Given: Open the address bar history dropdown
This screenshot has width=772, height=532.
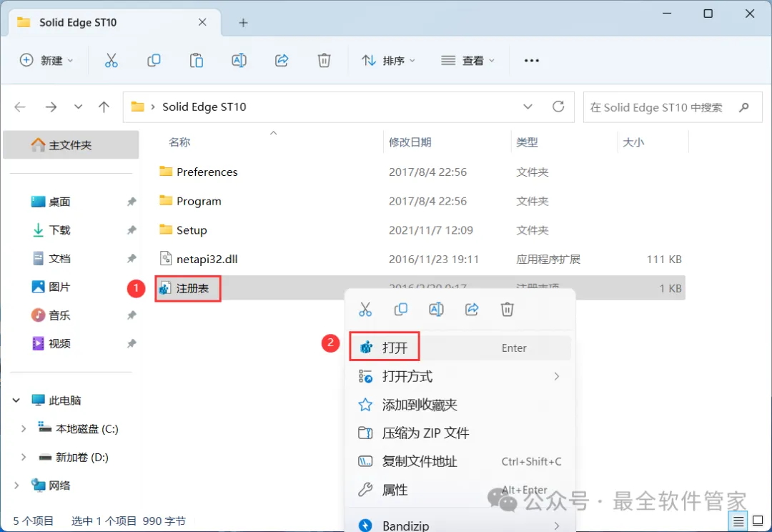Looking at the screenshot, I should (x=528, y=107).
